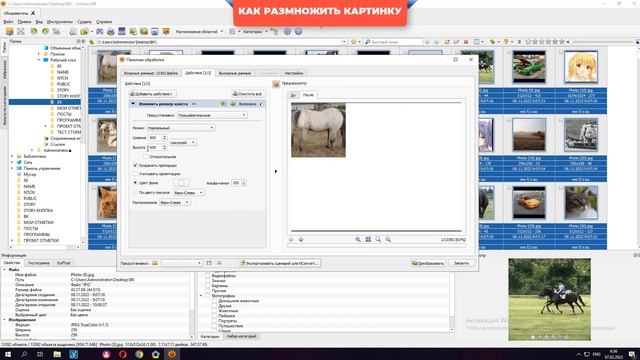
Task: Go to next preview image arrow
Action: tap(301, 240)
